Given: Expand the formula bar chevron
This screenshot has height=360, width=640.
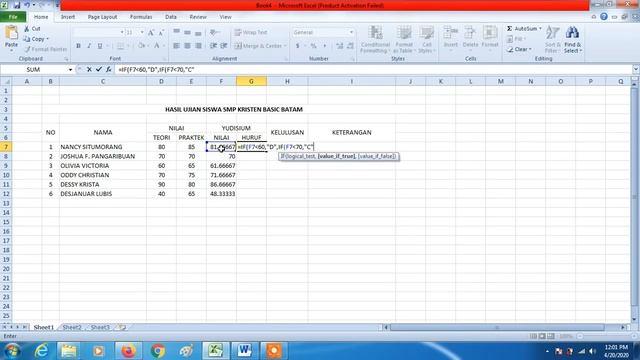Looking at the screenshot, I should coord(636,70).
